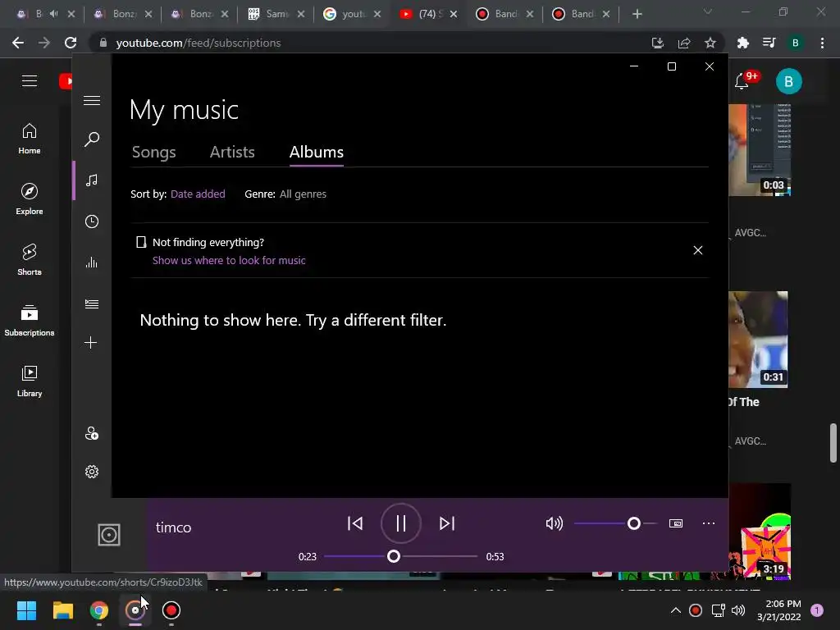
Task: Switch to mini player view
Action: pos(676,523)
